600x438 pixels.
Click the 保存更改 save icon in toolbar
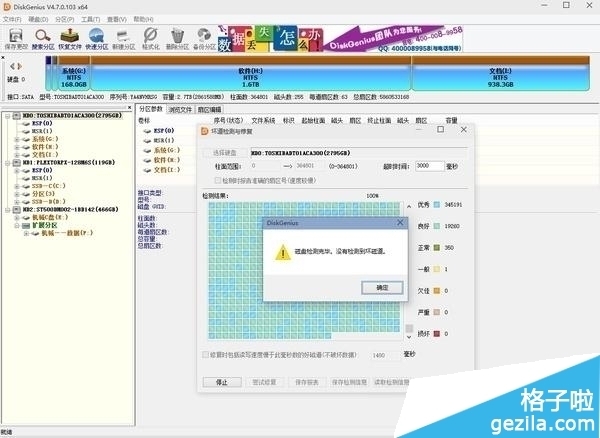[x=16, y=39]
